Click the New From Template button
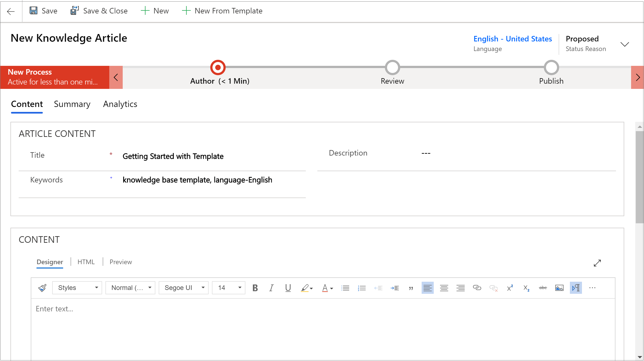644x361 pixels. (x=223, y=11)
